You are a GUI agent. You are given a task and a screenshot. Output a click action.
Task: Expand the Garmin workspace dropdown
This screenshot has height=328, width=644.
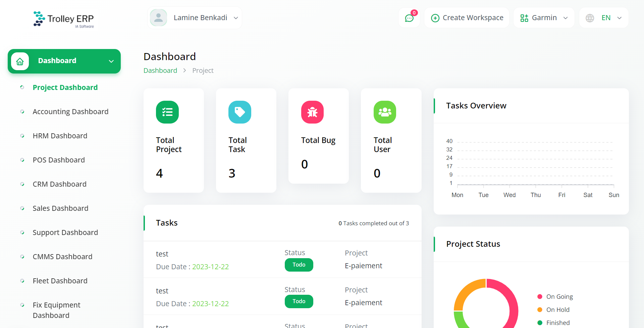click(x=544, y=18)
